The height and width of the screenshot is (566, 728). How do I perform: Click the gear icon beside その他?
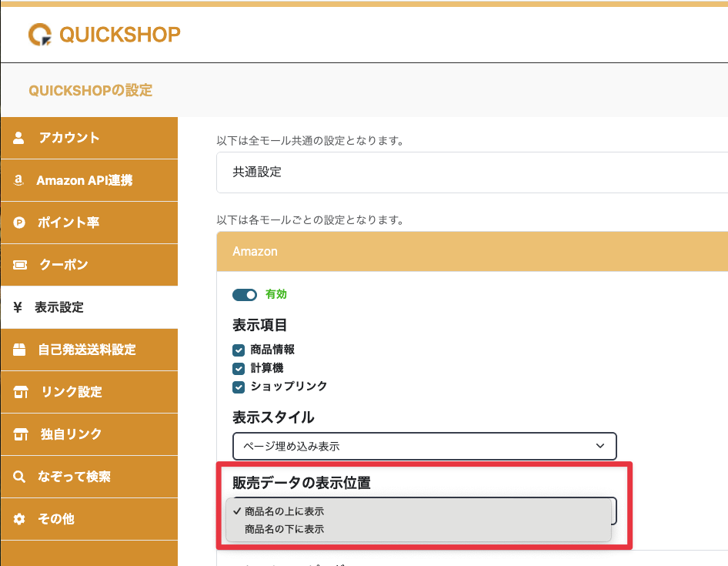coord(20,519)
